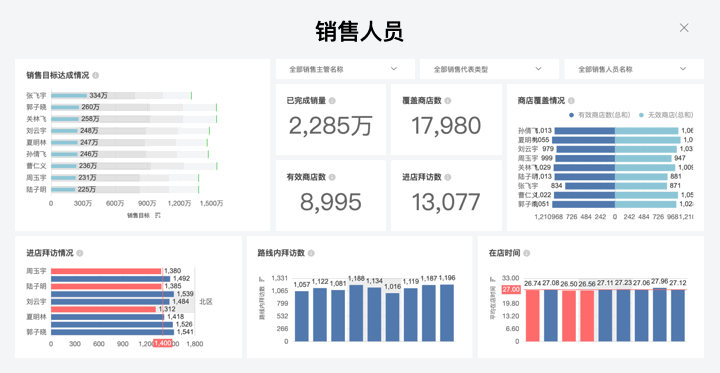The image size is (720, 373).
Task: Click 孙倩飞 246万 sales bar
Action: click(x=64, y=154)
